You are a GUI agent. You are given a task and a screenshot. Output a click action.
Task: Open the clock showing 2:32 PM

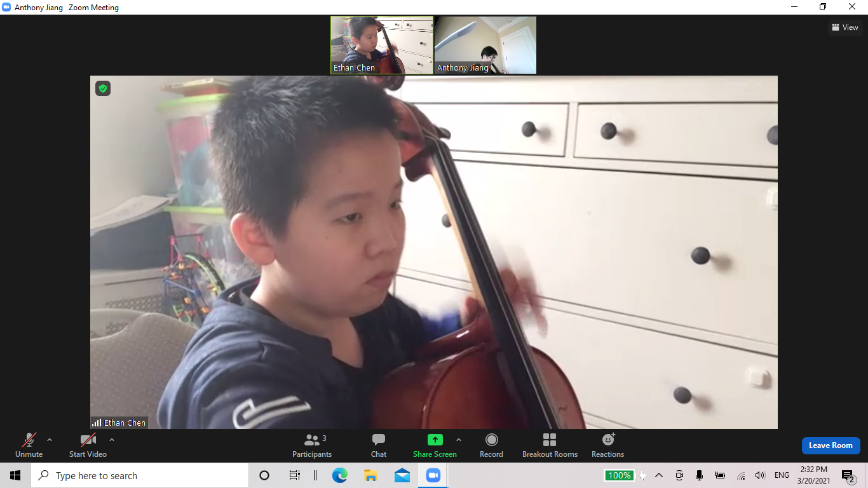pyautogui.click(x=813, y=475)
